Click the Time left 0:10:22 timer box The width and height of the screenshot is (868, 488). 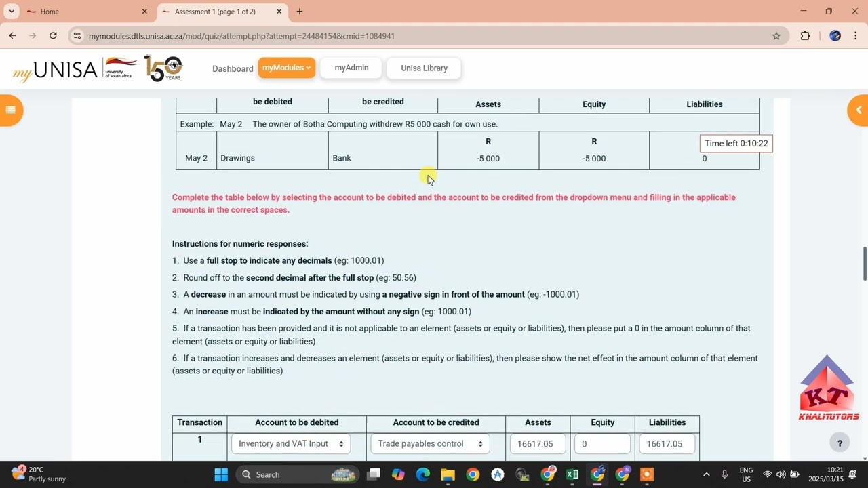(x=736, y=144)
